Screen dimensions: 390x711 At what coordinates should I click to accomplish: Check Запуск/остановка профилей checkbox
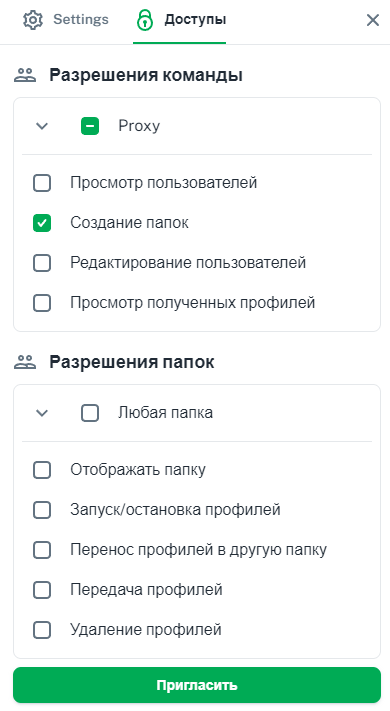[42, 510]
